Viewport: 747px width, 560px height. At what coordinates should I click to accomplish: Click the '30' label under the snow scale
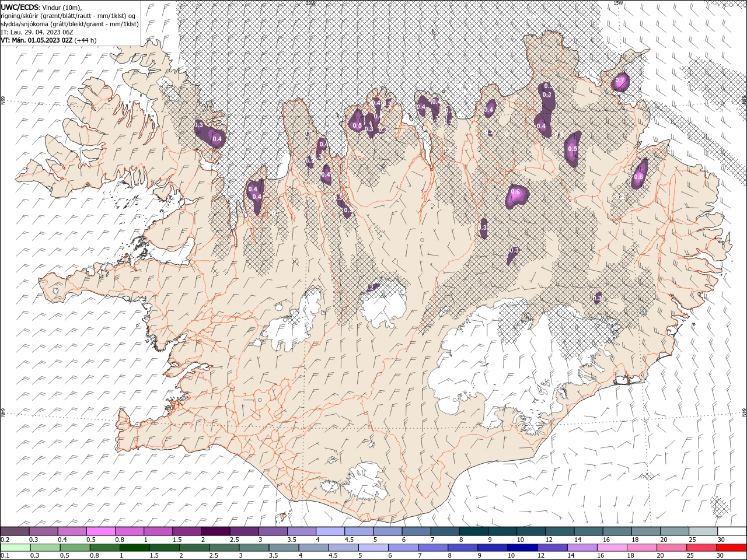point(722,540)
